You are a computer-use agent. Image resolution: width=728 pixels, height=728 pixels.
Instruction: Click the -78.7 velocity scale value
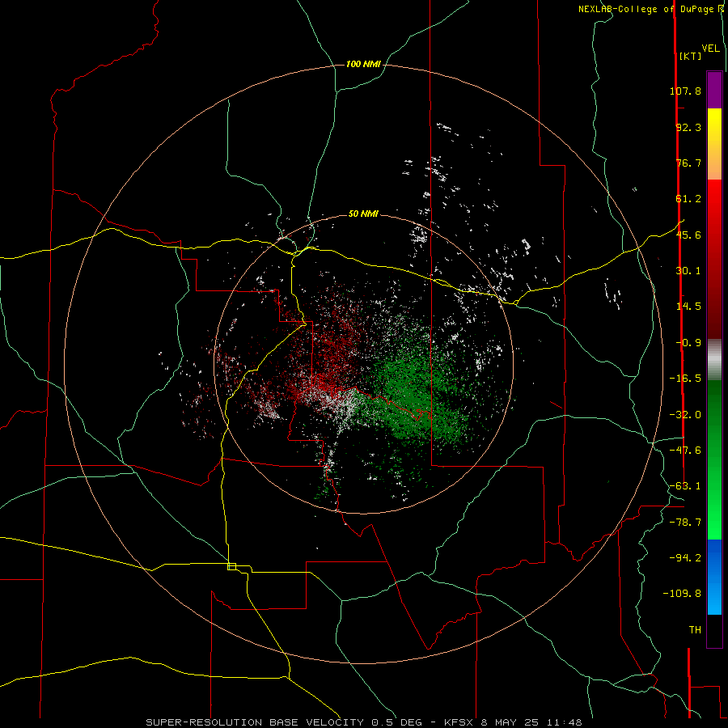tap(685, 523)
